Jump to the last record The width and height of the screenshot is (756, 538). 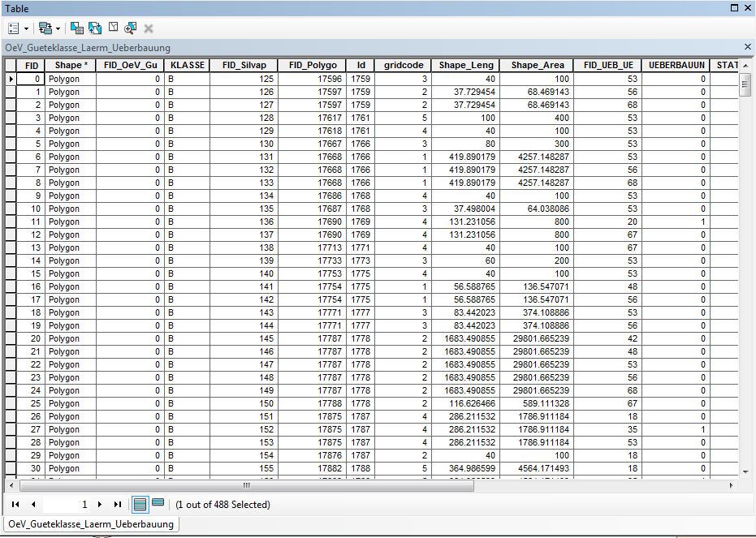click(x=118, y=504)
